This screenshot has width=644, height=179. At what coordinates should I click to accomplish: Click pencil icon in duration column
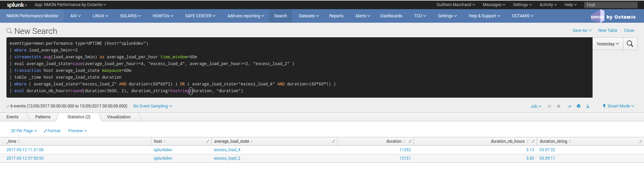pyautogui.click(x=410, y=141)
